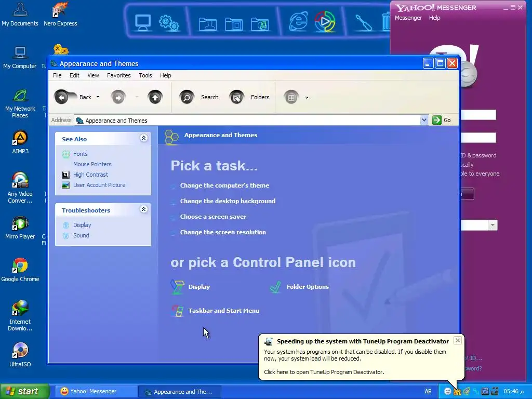Open User Account Picture link
The height and width of the screenshot is (399, 532).
(x=99, y=185)
